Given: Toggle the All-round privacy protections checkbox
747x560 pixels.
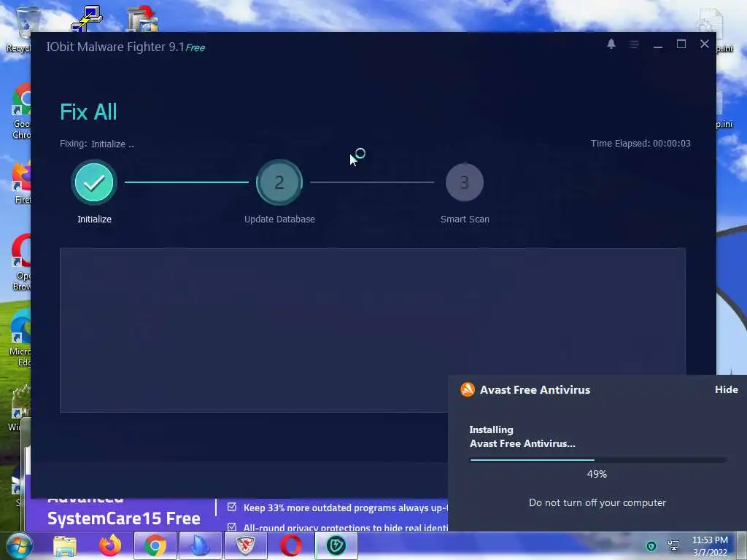Looking at the screenshot, I should click(x=232, y=526).
